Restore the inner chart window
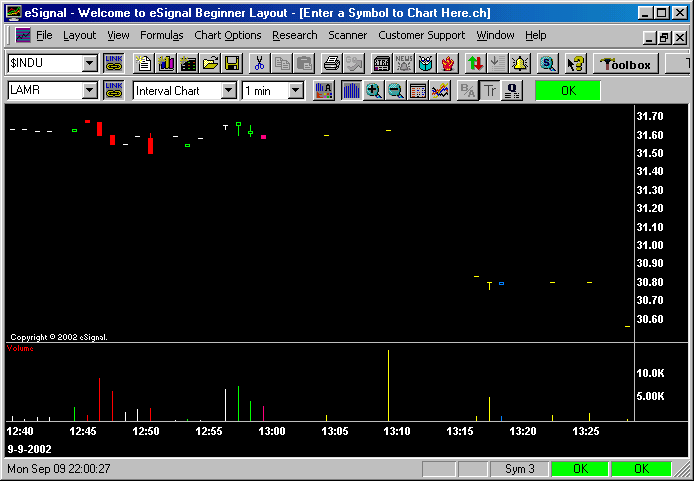This screenshot has width=694, height=481. pyautogui.click(x=664, y=38)
